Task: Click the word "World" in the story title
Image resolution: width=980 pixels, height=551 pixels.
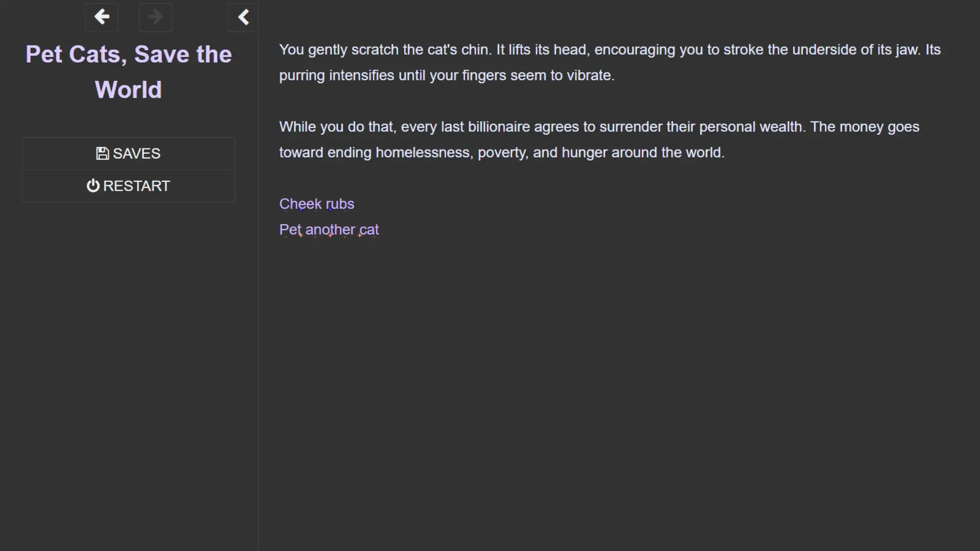Action: pyautogui.click(x=128, y=90)
